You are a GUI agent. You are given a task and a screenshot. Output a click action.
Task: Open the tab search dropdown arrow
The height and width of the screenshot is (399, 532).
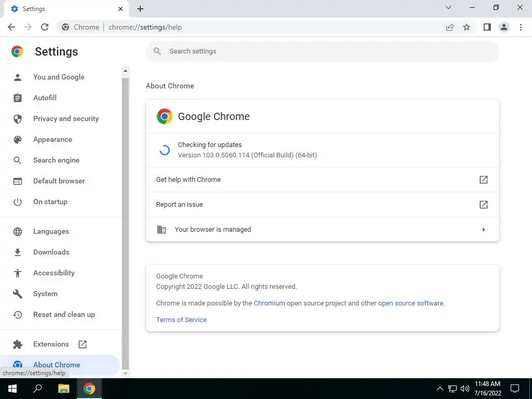click(448, 7)
